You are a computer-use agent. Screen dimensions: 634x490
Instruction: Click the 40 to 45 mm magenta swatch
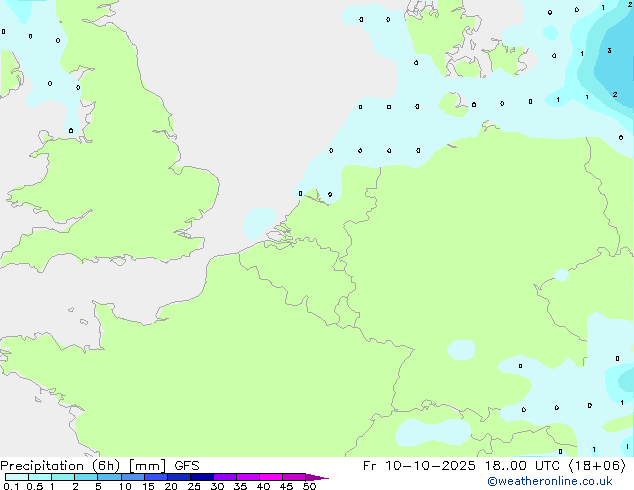tap(271, 477)
